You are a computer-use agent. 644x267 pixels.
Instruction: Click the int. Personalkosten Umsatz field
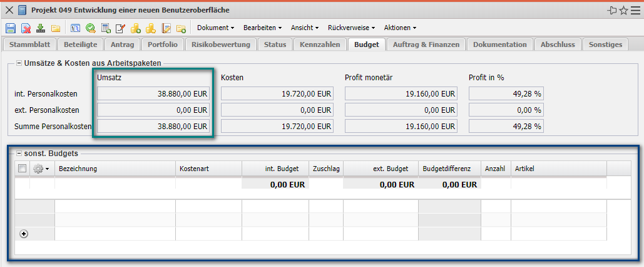(x=153, y=94)
